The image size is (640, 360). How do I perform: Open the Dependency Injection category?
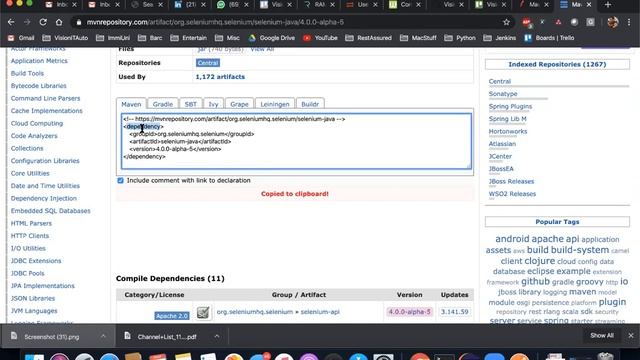(x=44, y=198)
